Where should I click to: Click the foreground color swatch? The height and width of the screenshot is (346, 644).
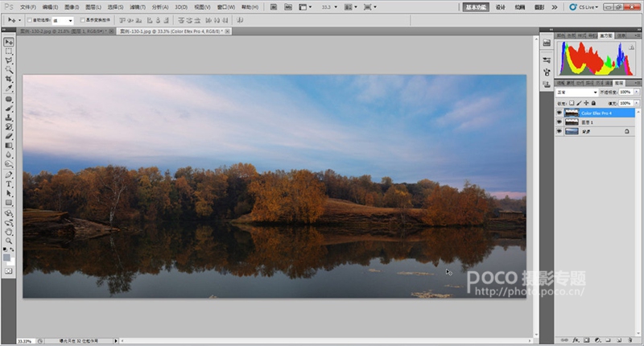[x=6, y=257]
